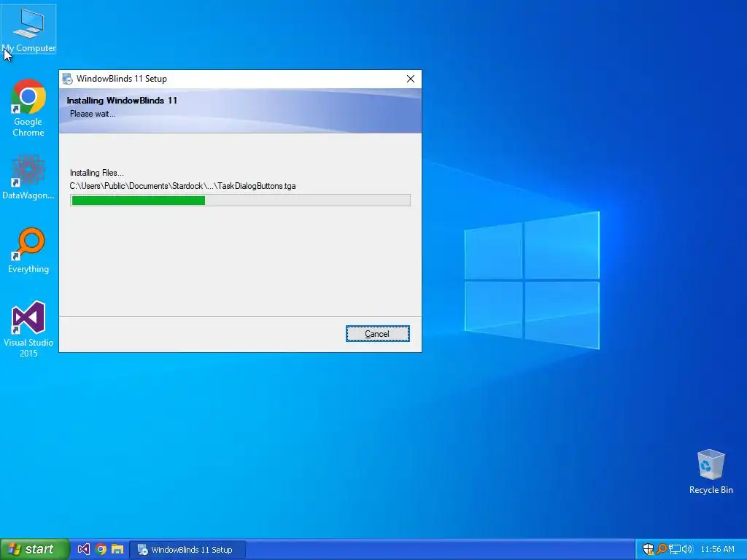Open the network connection tray icon
The height and width of the screenshot is (560, 747).
point(674,550)
